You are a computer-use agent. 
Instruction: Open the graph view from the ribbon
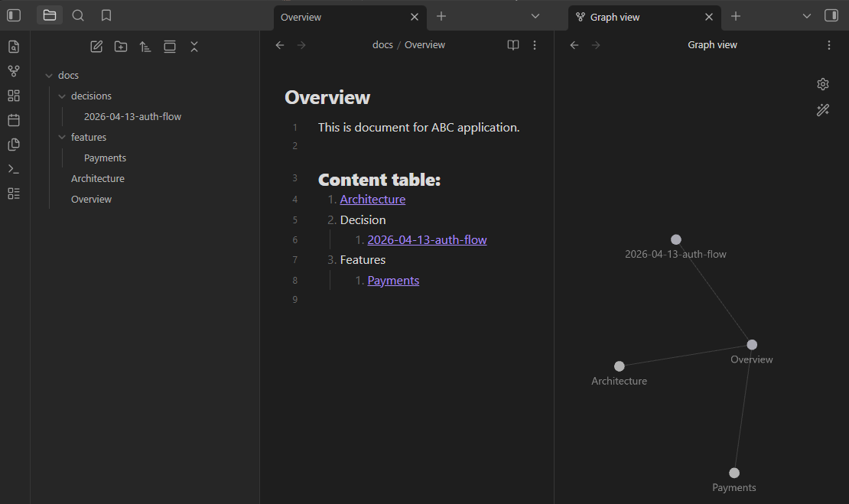[14, 71]
